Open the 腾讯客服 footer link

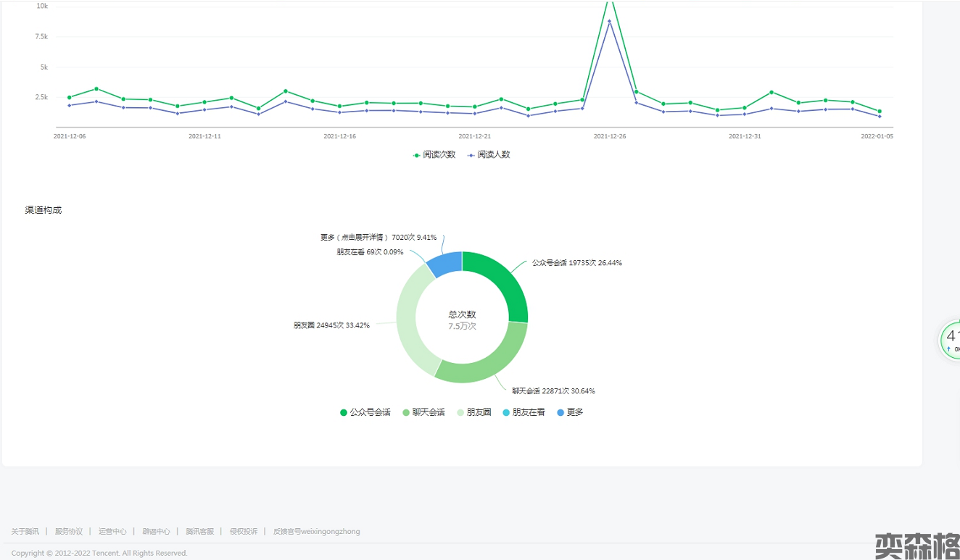[x=199, y=532]
